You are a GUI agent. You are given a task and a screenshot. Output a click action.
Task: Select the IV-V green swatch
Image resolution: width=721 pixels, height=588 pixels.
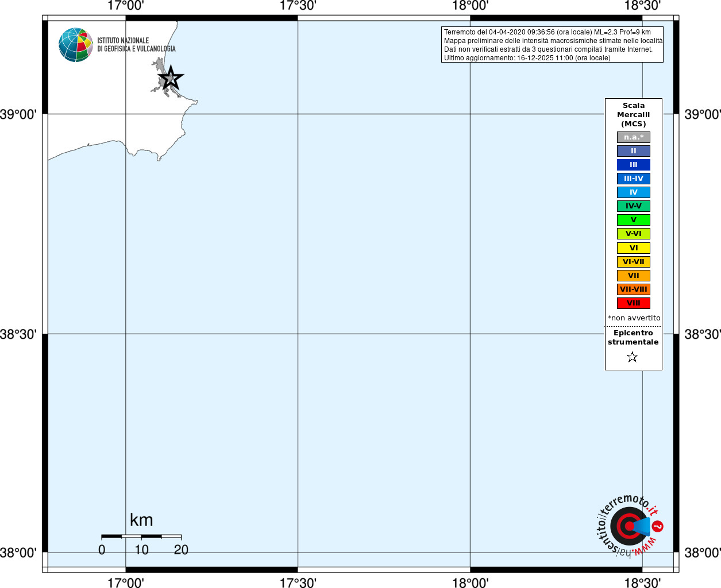[x=634, y=206]
